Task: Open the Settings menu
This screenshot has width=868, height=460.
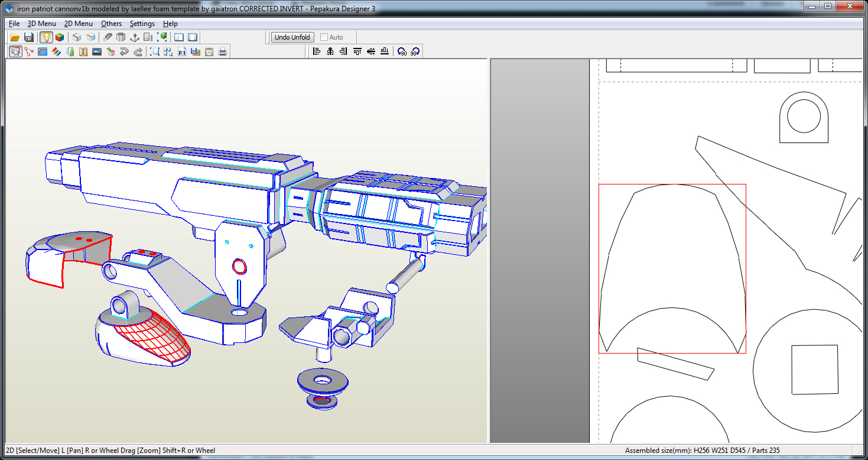Action: (x=142, y=24)
